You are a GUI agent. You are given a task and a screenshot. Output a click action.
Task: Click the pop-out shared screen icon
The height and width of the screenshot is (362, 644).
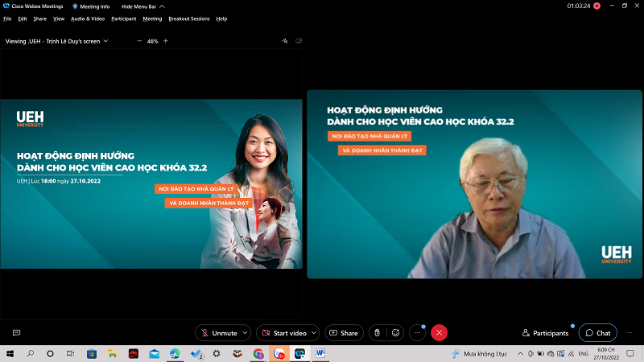(x=299, y=41)
